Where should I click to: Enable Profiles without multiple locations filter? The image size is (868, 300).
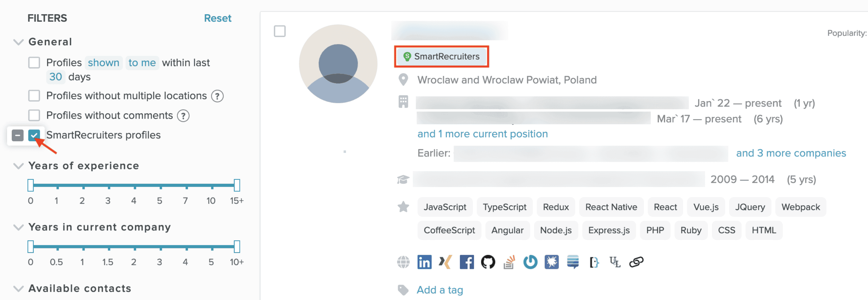tap(34, 96)
